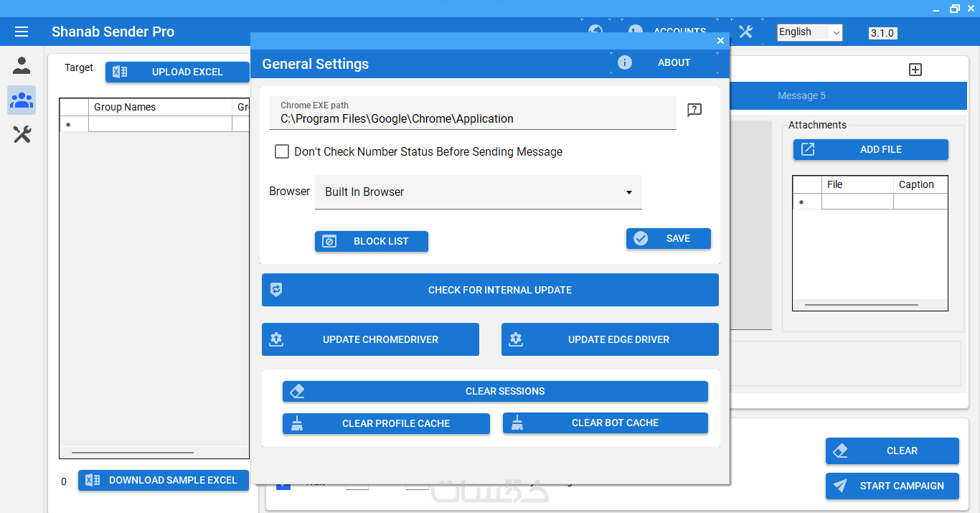Viewport: 980px width, 513px height.
Task: Click the help icon beside Chrome path
Action: point(694,110)
